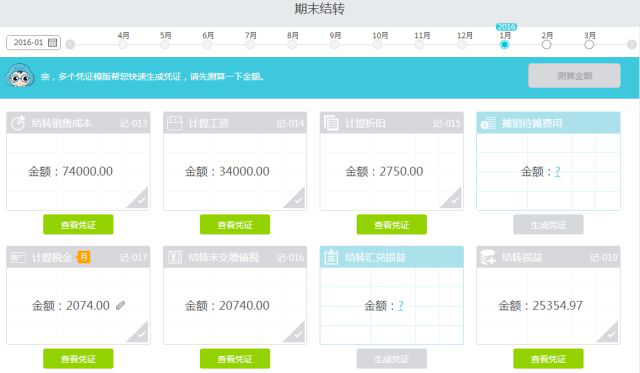Click the 测算金额 button
The height and width of the screenshot is (373, 640).
click(574, 75)
